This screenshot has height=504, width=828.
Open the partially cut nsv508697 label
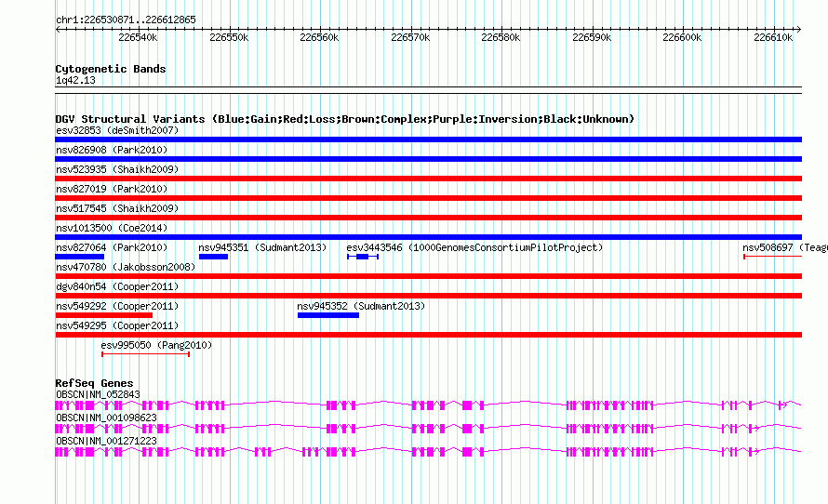tap(784, 247)
